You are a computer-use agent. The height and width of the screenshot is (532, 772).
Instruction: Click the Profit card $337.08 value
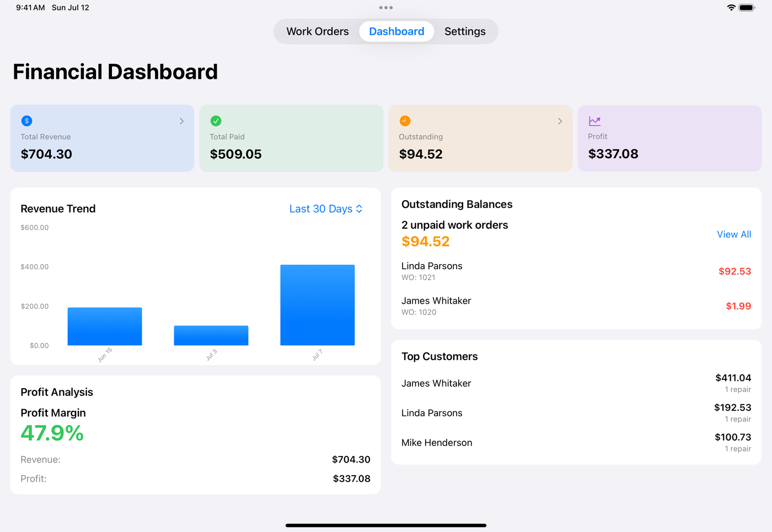click(613, 154)
